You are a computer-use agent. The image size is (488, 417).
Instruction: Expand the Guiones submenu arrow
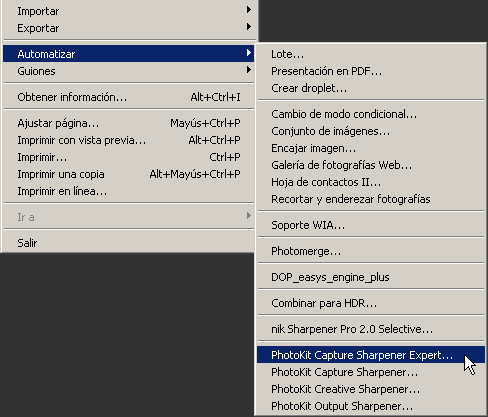(249, 70)
